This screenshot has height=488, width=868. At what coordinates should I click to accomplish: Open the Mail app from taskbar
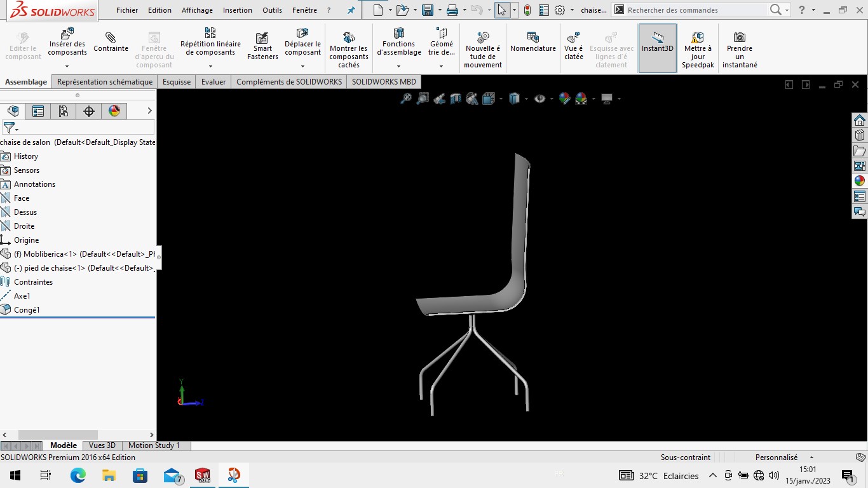(x=172, y=475)
